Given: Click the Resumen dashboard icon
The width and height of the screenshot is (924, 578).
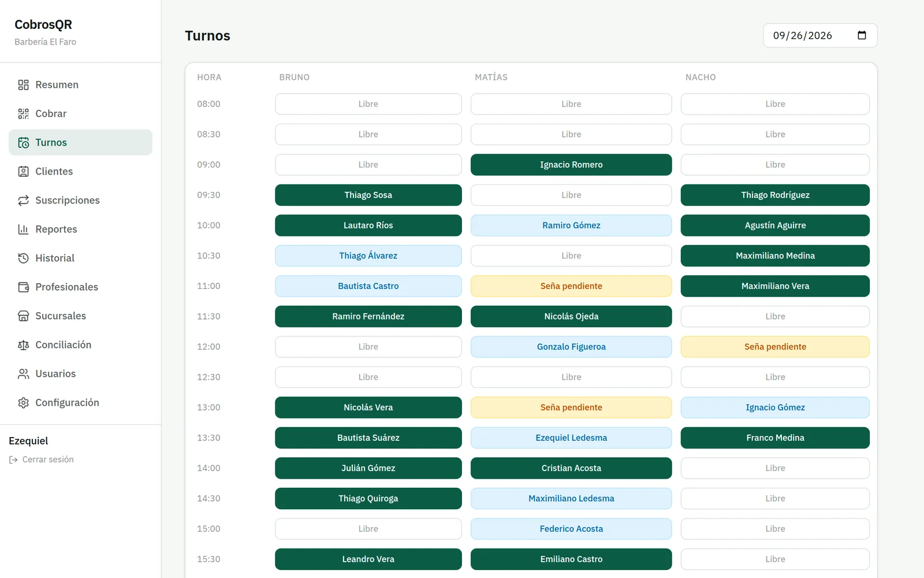Looking at the screenshot, I should coord(23,85).
